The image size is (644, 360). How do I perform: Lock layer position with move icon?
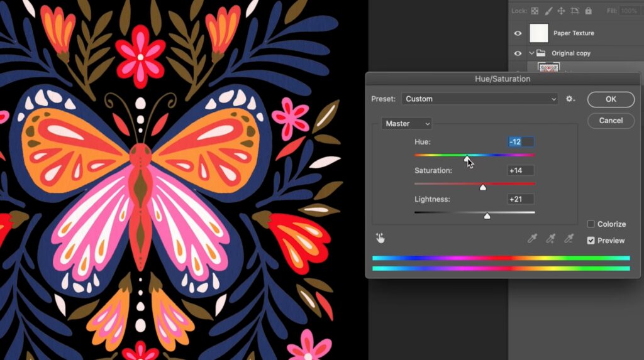tap(561, 11)
